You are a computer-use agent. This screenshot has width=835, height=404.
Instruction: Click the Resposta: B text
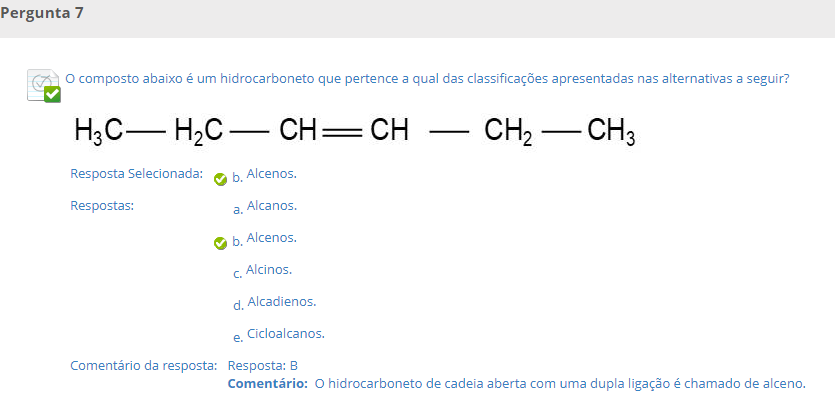(x=263, y=366)
